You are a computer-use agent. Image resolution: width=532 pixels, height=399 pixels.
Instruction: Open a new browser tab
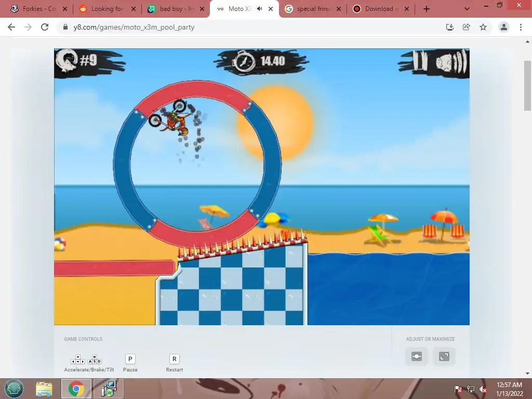pyautogui.click(x=427, y=9)
